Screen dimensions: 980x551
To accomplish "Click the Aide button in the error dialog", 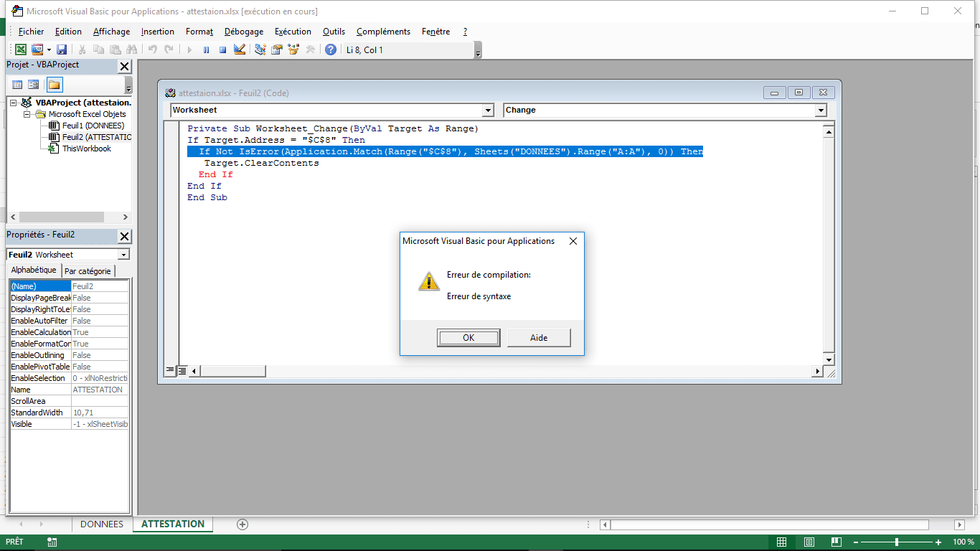I will 539,338.
